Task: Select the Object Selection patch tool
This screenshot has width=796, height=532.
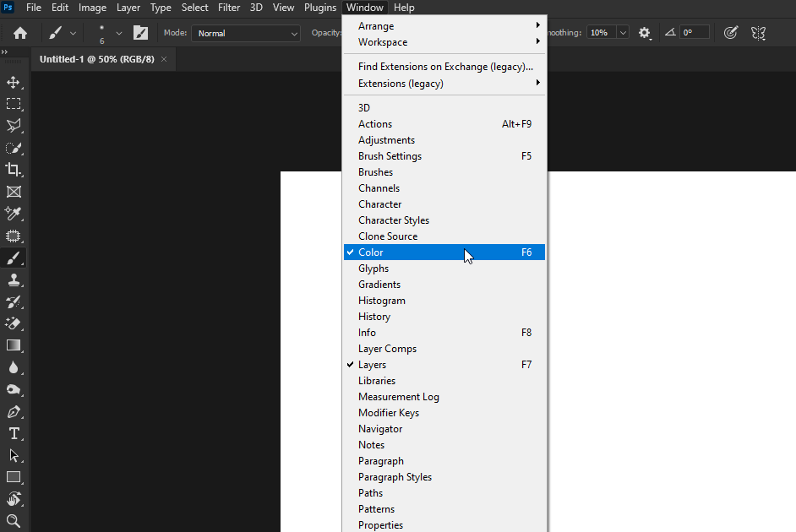Action: pyautogui.click(x=14, y=236)
